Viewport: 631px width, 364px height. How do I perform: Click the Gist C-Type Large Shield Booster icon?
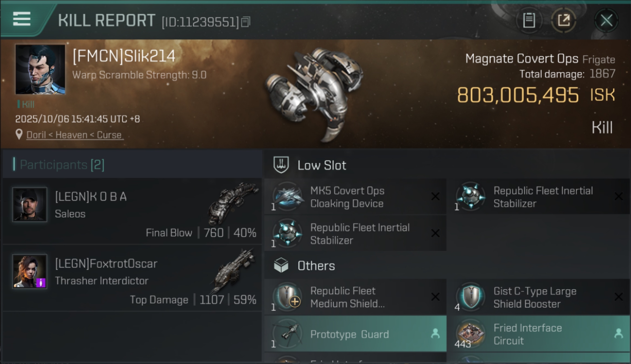[471, 297]
